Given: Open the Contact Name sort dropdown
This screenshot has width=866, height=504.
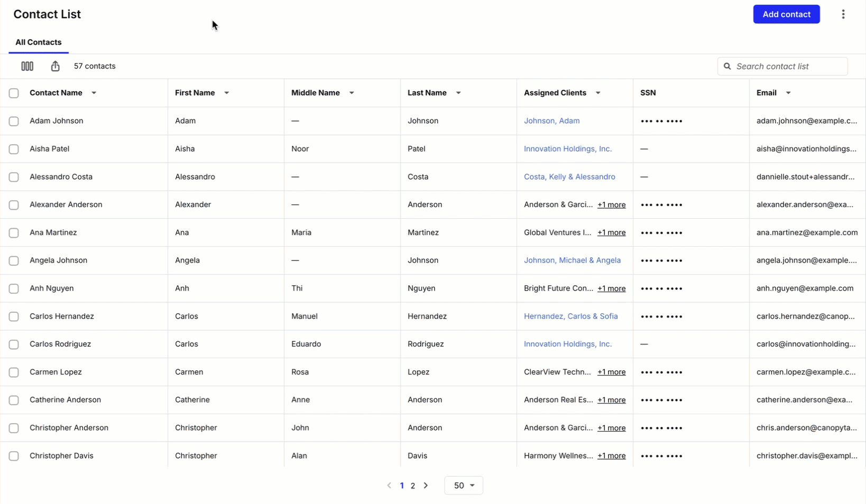Looking at the screenshot, I should point(94,93).
